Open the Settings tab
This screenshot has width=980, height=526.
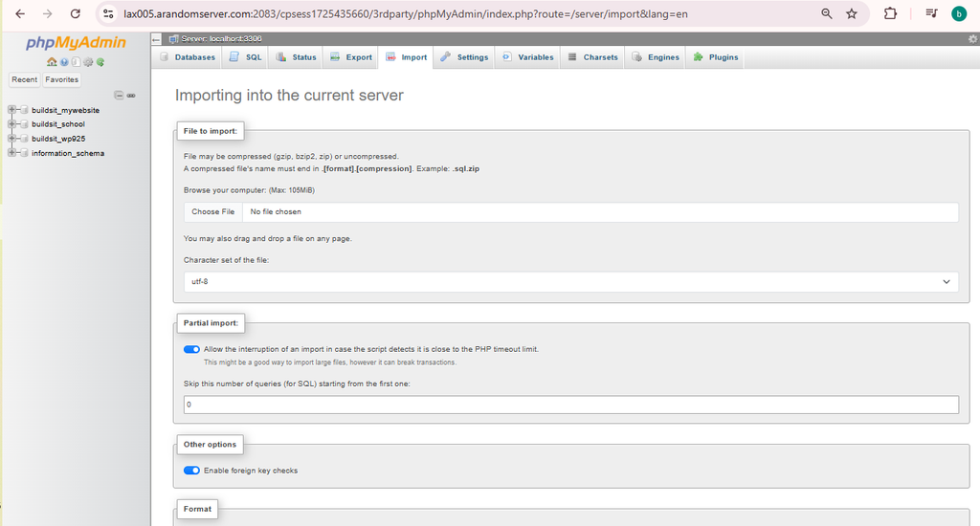(464, 56)
